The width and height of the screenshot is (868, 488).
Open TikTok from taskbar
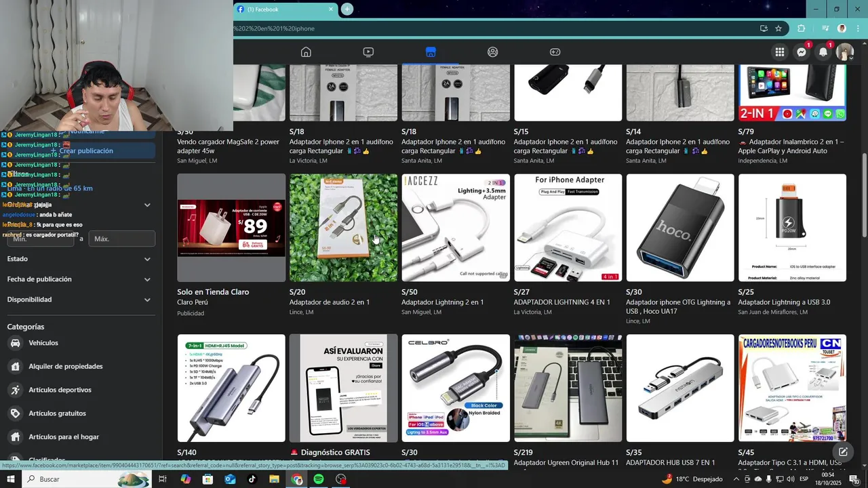[x=252, y=479]
